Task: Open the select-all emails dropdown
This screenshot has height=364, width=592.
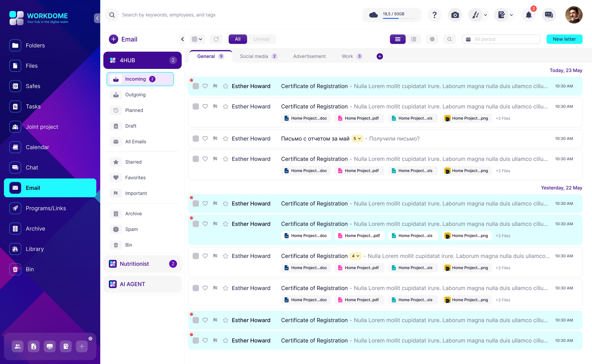Action: pos(197,39)
